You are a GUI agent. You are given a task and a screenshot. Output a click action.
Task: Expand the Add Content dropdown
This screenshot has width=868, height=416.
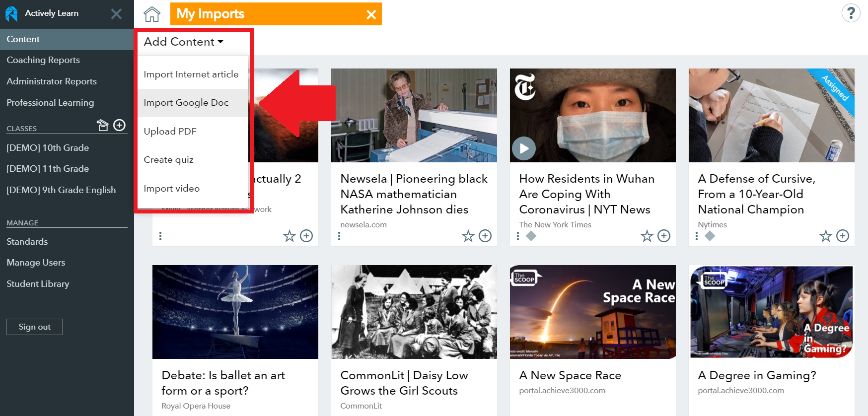(x=184, y=42)
